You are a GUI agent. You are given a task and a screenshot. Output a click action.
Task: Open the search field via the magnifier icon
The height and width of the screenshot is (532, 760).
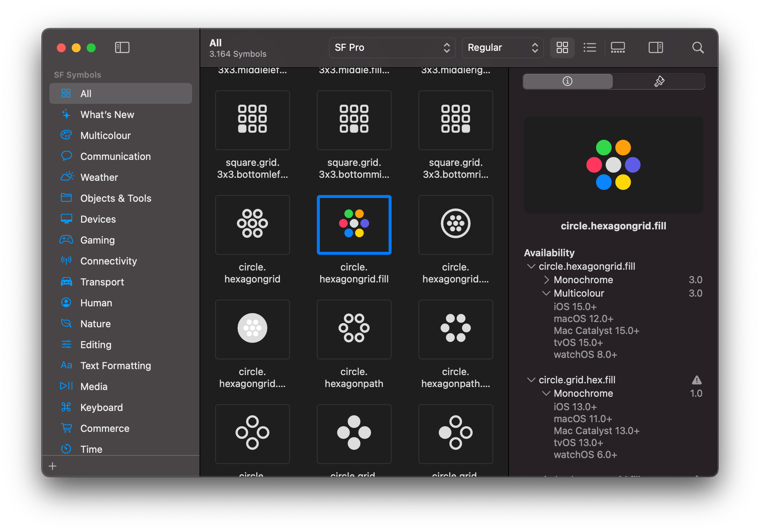click(698, 47)
